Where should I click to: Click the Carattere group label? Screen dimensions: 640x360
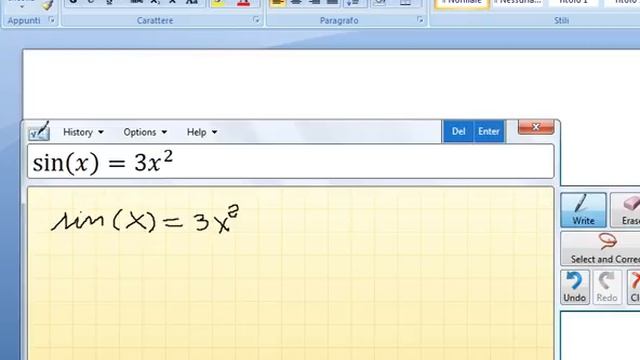tap(155, 20)
